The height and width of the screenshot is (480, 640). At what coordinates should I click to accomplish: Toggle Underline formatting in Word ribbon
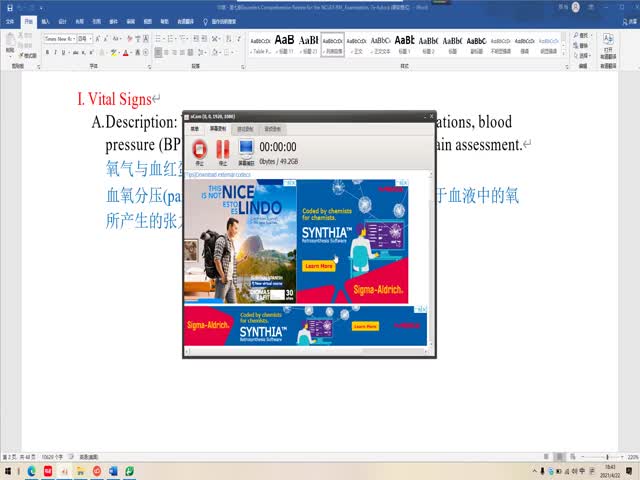pyautogui.click(x=63, y=53)
